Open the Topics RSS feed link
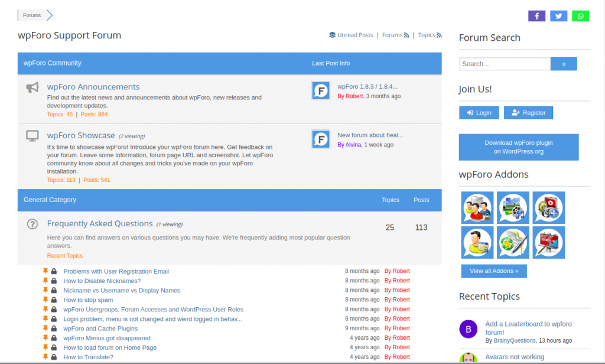 pyautogui.click(x=430, y=35)
